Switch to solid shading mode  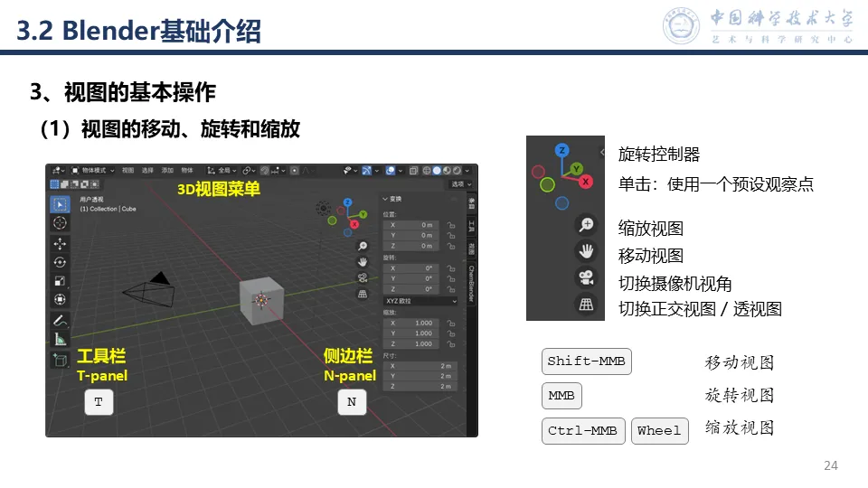coord(437,171)
